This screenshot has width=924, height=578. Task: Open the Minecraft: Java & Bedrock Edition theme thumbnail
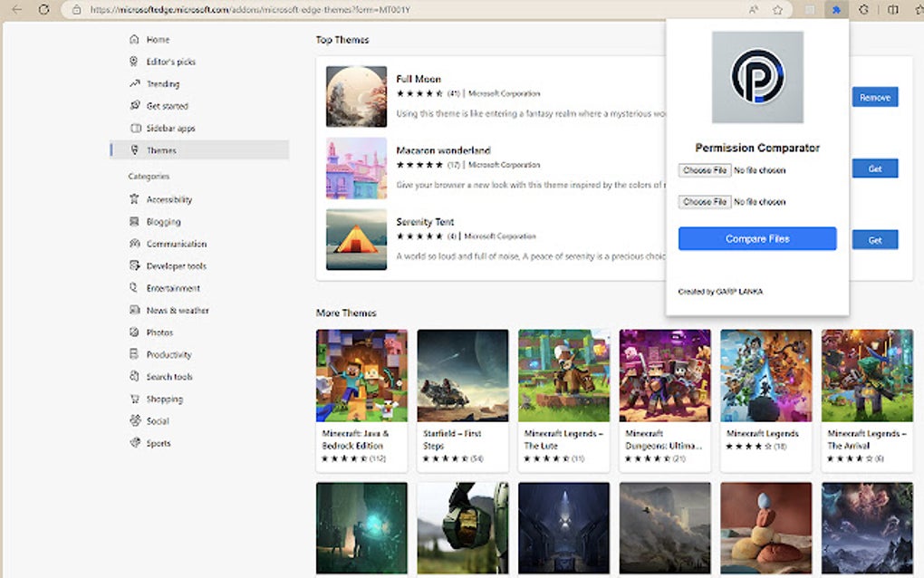(361, 374)
